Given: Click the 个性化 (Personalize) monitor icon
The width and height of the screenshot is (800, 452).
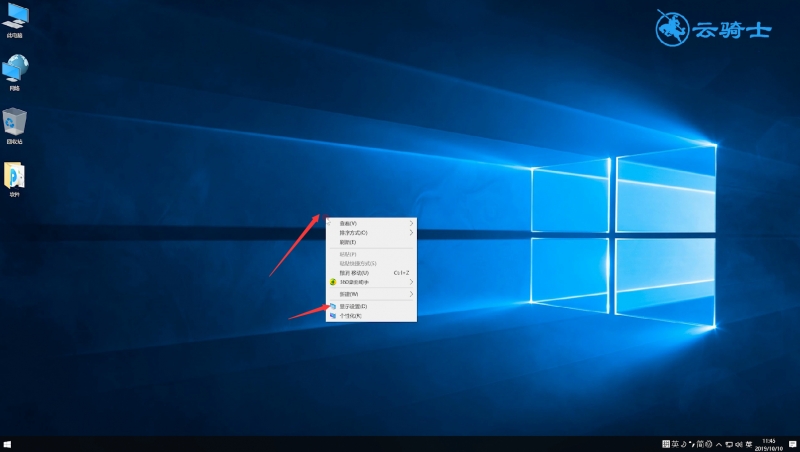Looking at the screenshot, I should pos(333,316).
